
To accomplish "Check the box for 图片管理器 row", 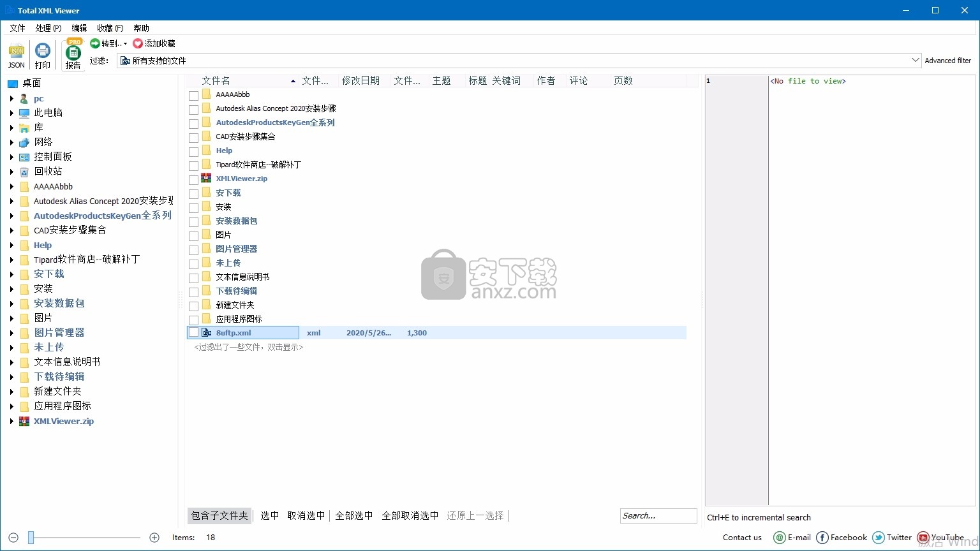I will (x=193, y=250).
